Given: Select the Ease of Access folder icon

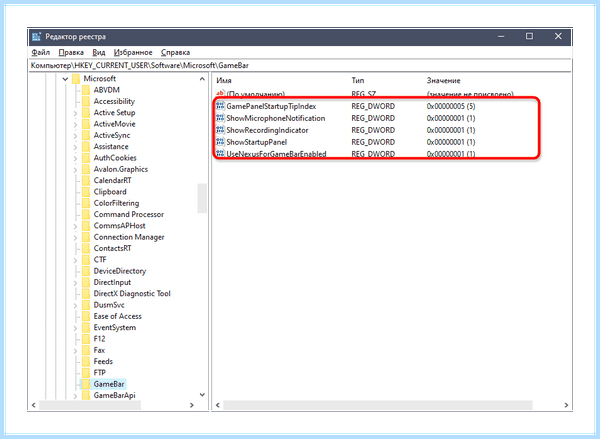Looking at the screenshot, I should tap(86, 316).
